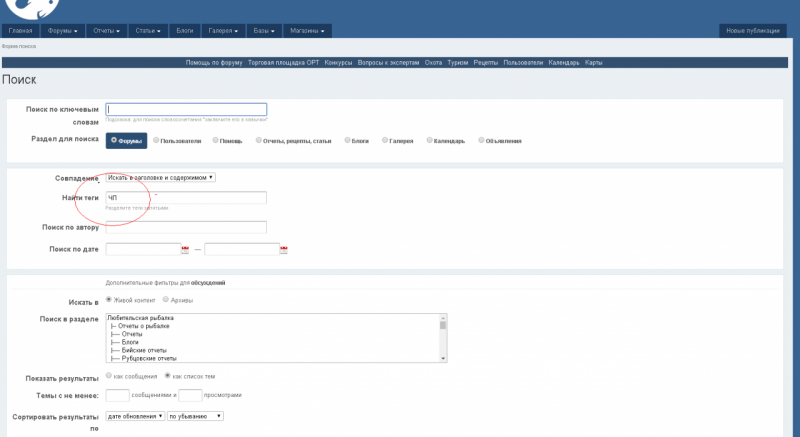Screen dimensions: 800x437
Task: Select show results как сообщения
Action: click(109, 376)
